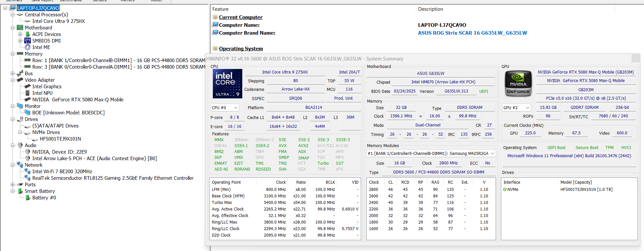Open the CPU #0 selector dropdown

click(x=225, y=108)
